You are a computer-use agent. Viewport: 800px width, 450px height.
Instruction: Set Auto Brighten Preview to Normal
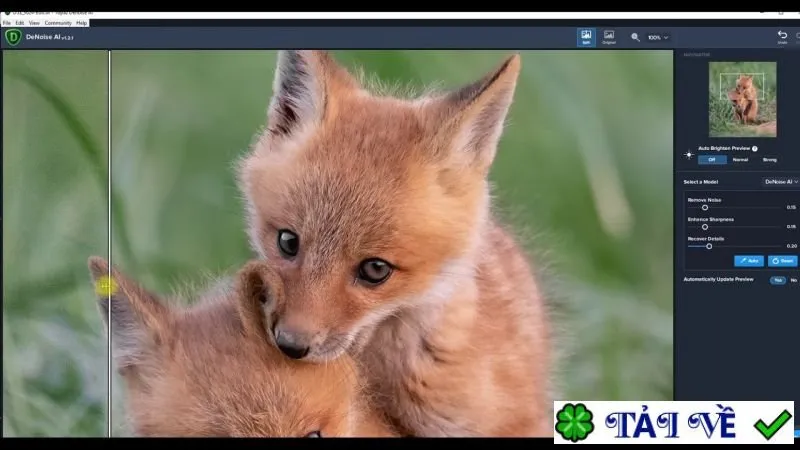point(740,160)
